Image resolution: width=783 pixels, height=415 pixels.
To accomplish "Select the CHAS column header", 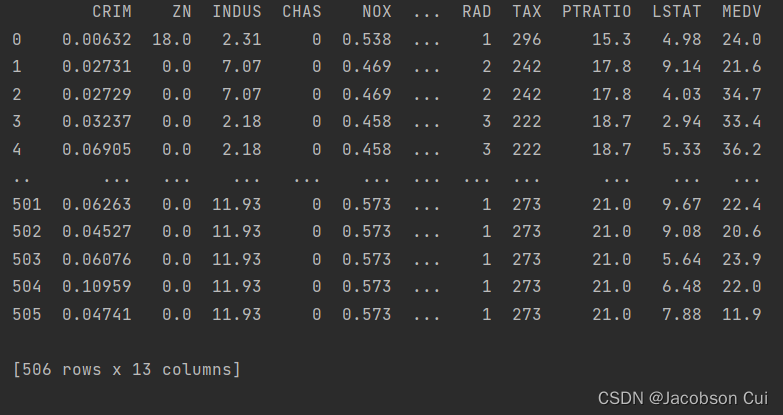I will [302, 12].
